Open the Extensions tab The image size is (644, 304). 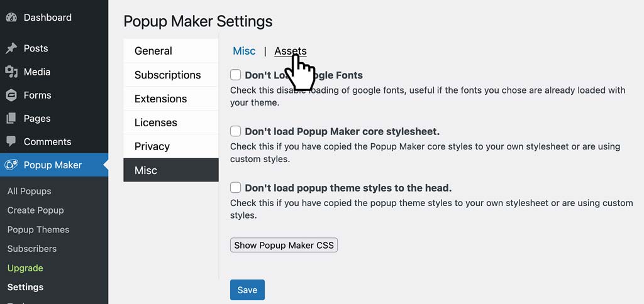point(171,99)
